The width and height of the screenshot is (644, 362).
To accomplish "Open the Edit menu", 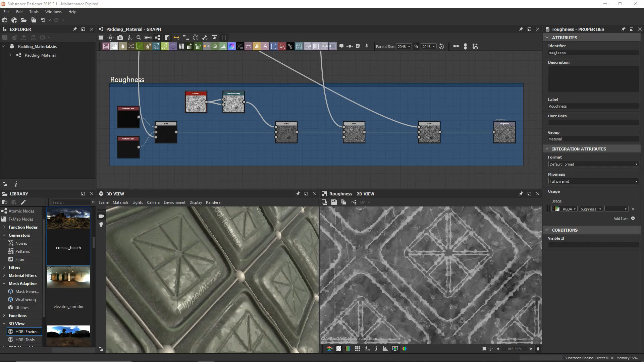I will [x=19, y=12].
